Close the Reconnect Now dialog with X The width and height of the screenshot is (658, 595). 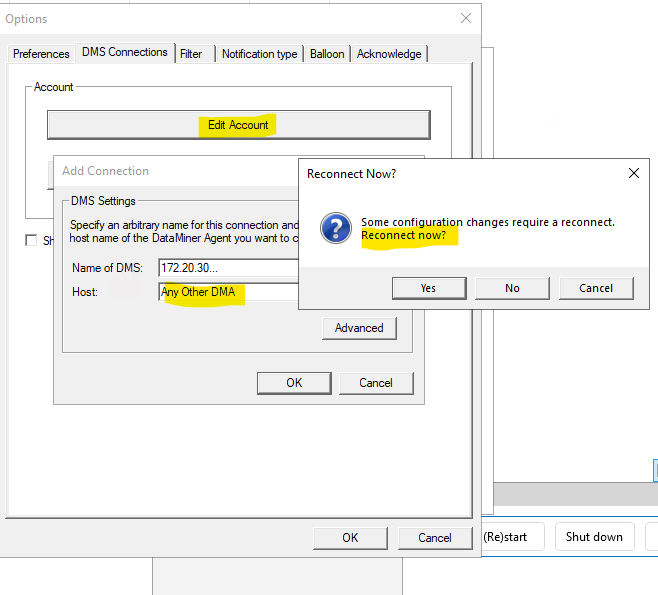coord(633,173)
